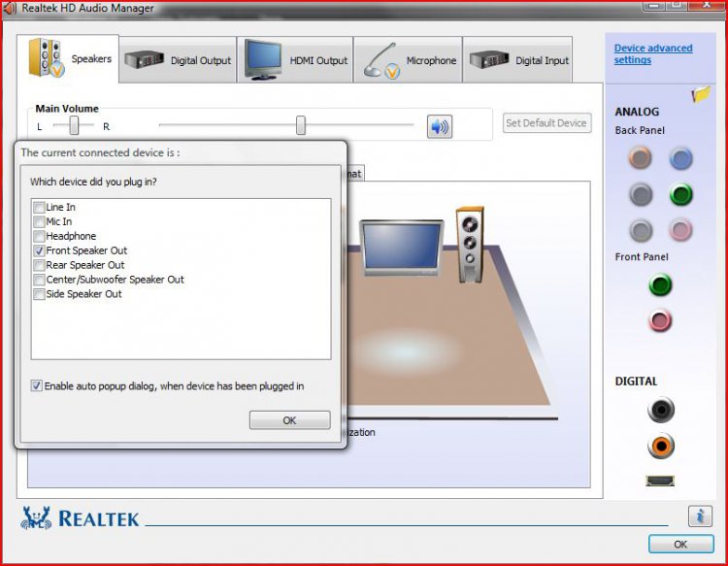Viewport: 728px width, 566px height.
Task: Open the connector settings folder icon
Action: click(701, 94)
